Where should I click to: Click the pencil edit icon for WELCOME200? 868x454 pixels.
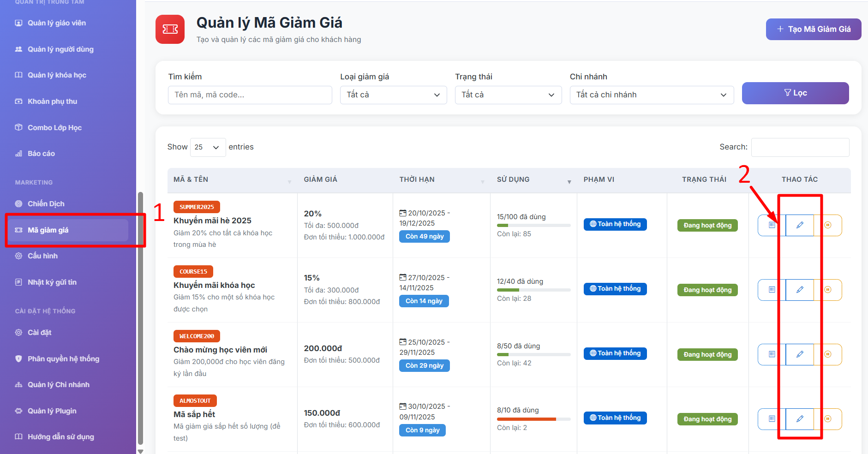pyautogui.click(x=800, y=354)
